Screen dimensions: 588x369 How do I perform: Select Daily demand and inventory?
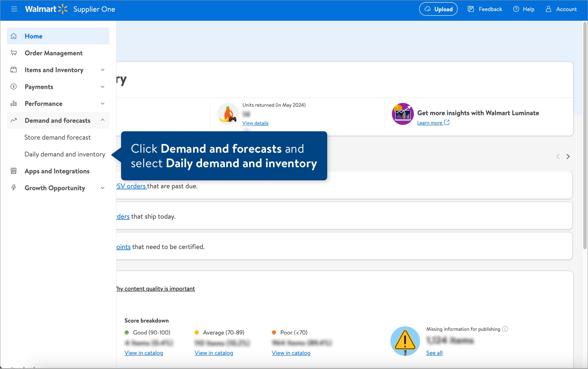point(65,154)
